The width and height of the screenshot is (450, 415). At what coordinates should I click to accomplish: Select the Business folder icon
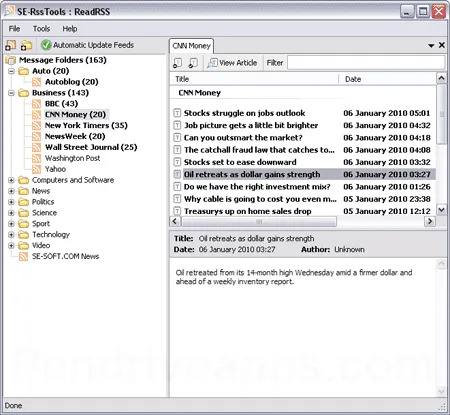pyautogui.click(x=23, y=93)
